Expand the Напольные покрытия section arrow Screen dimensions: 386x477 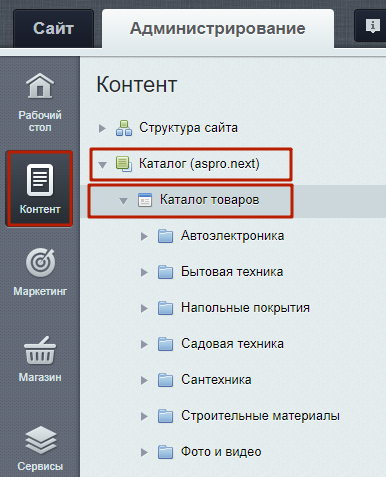(144, 308)
